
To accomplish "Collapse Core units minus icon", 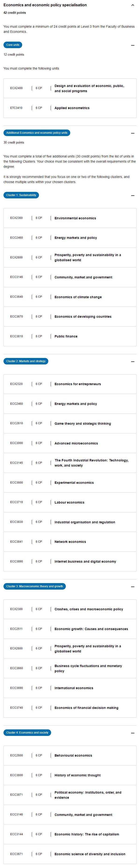I will pos(133,45).
